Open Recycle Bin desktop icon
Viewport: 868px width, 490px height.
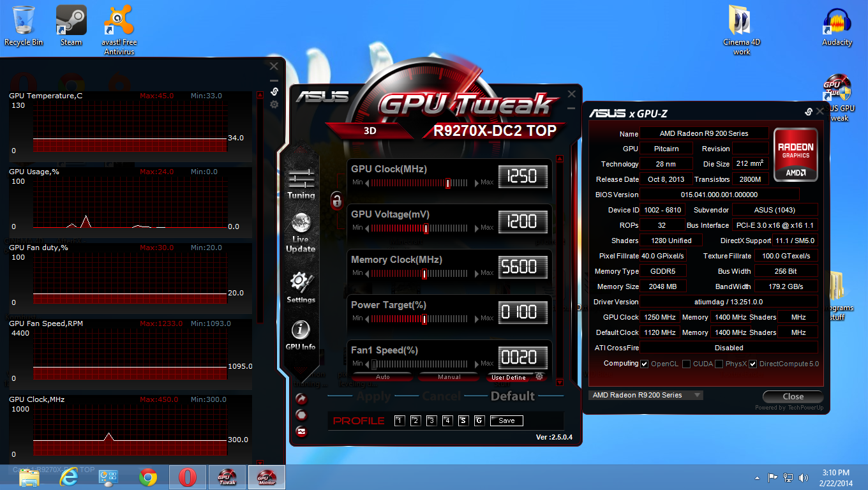tap(24, 26)
